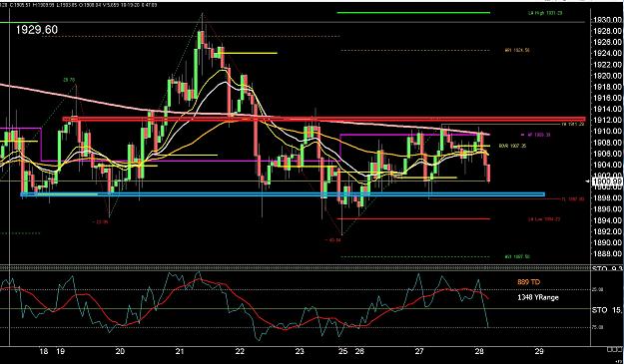Click date 25 on the time axis
Viewport: 624px width, 364px height.
point(343,351)
